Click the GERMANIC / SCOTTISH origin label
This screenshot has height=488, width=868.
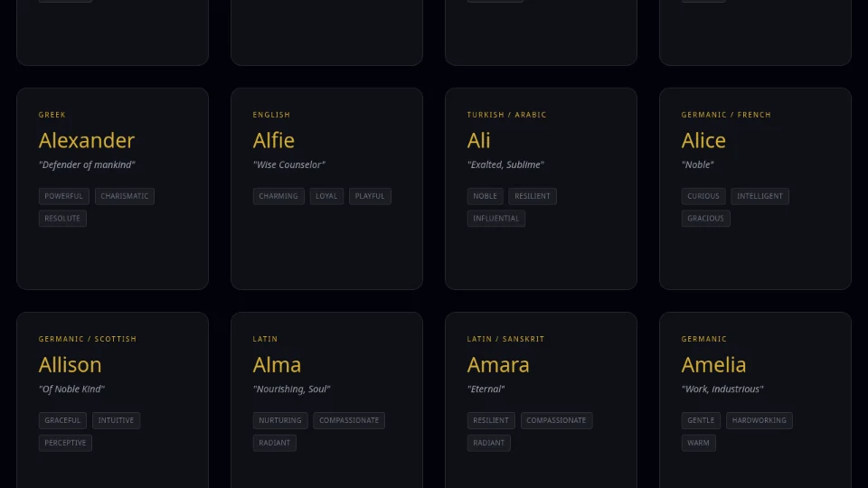click(x=88, y=340)
